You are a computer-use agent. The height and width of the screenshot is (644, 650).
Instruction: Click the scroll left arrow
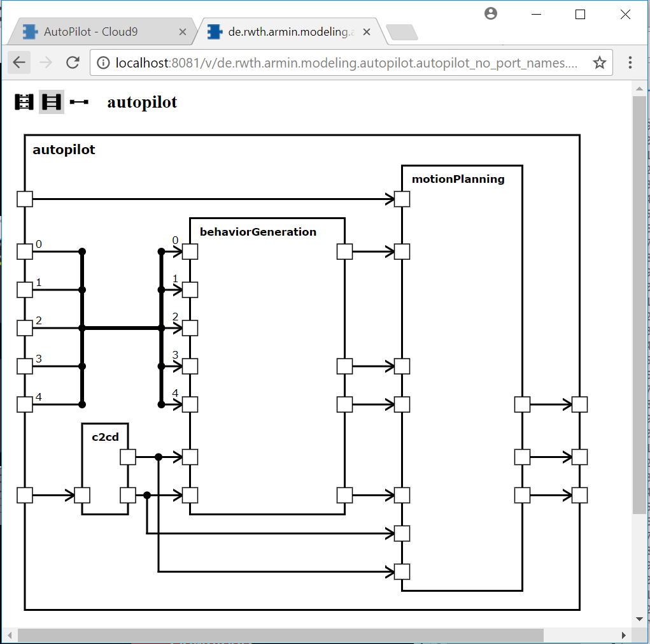[10, 635]
